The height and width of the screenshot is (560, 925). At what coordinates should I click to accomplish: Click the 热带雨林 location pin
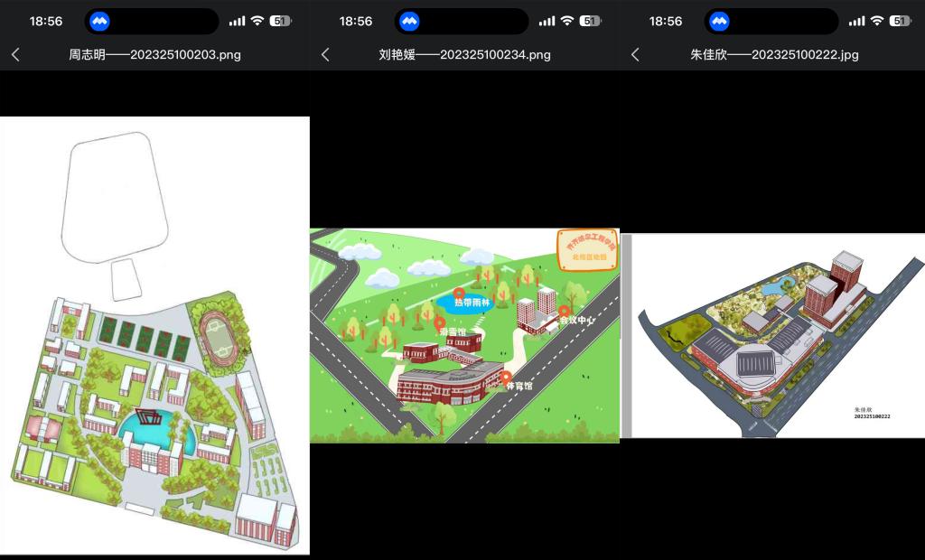pyautogui.click(x=459, y=294)
